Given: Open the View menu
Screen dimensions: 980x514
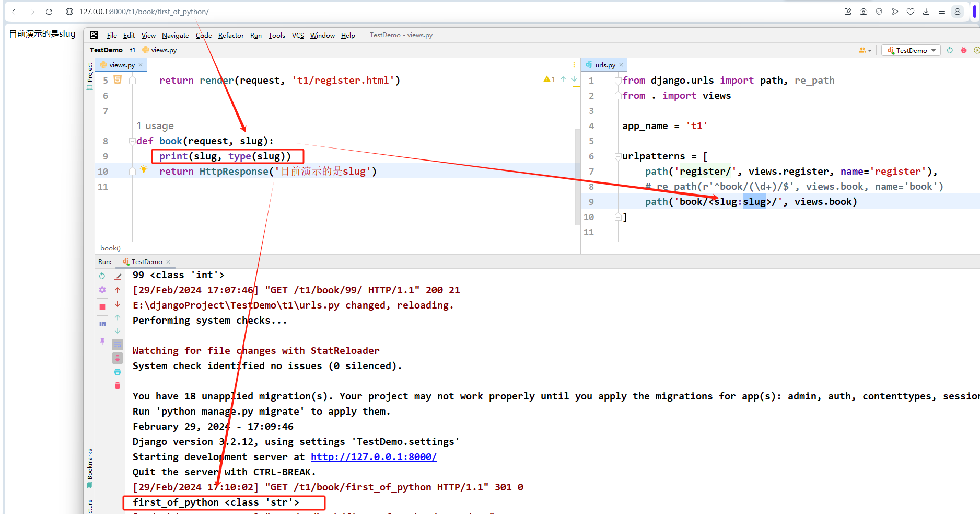Looking at the screenshot, I should point(148,36).
